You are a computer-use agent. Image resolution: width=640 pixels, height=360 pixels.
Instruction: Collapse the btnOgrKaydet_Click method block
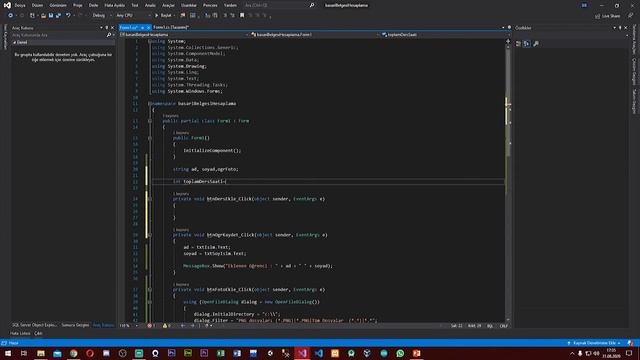pyautogui.click(x=150, y=235)
